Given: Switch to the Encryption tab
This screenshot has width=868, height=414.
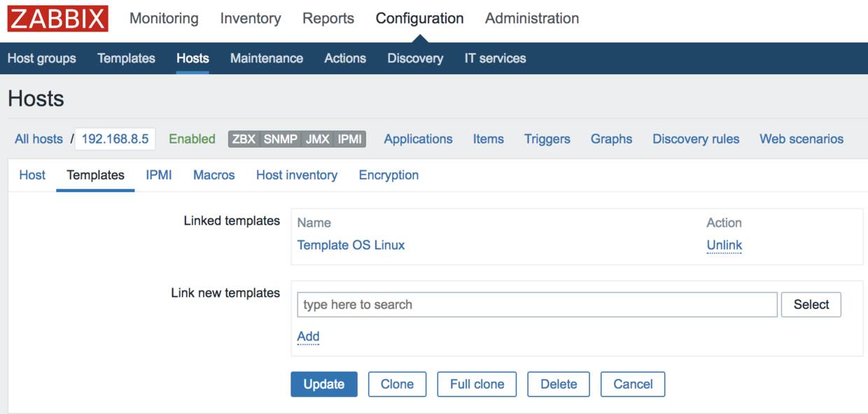Looking at the screenshot, I should 388,175.
